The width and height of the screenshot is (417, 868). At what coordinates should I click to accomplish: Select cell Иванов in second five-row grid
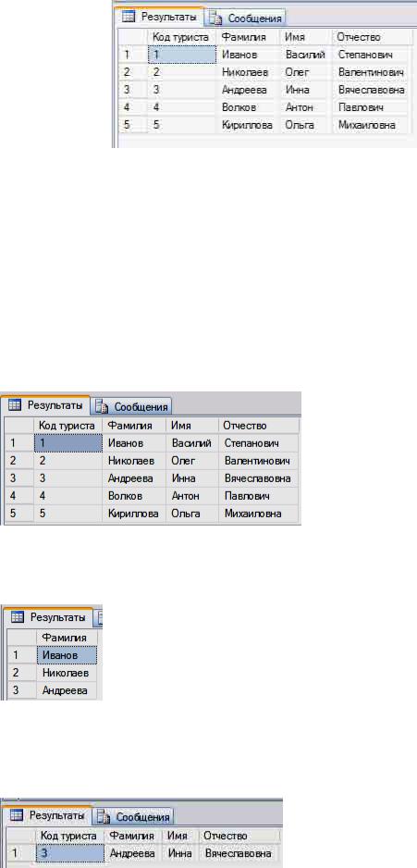(x=134, y=443)
